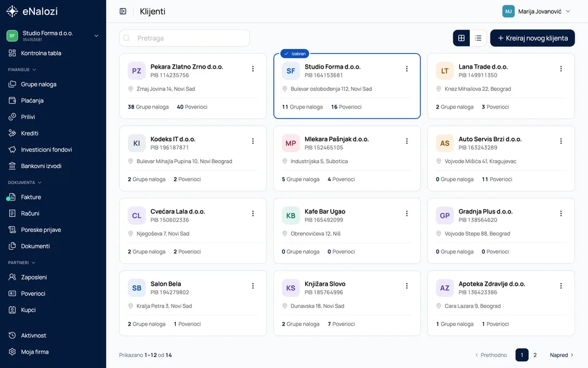Image resolution: width=588 pixels, height=368 pixels.
Task: Switch to grid view
Action: pyautogui.click(x=461, y=38)
